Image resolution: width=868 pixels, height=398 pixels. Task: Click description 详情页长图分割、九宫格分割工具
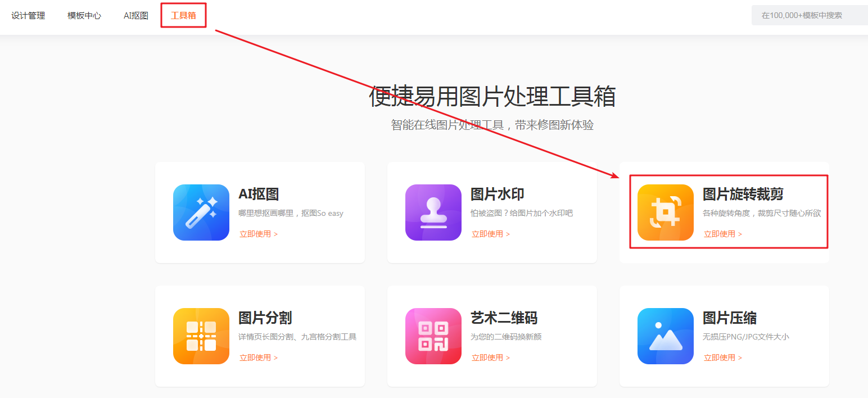297,337
